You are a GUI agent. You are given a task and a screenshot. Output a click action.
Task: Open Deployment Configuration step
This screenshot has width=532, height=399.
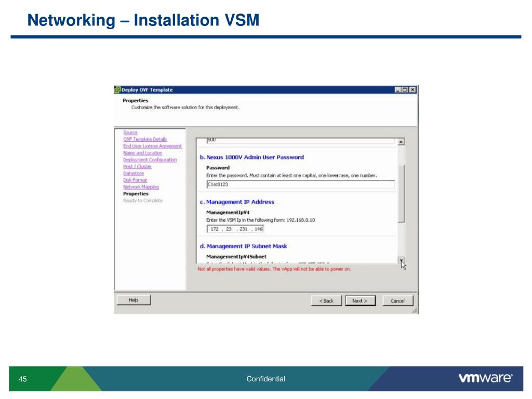(150, 160)
